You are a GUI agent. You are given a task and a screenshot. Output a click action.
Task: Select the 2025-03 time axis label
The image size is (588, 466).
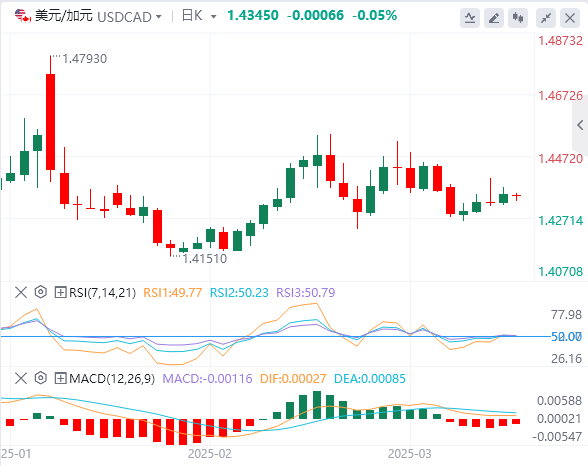(410, 454)
